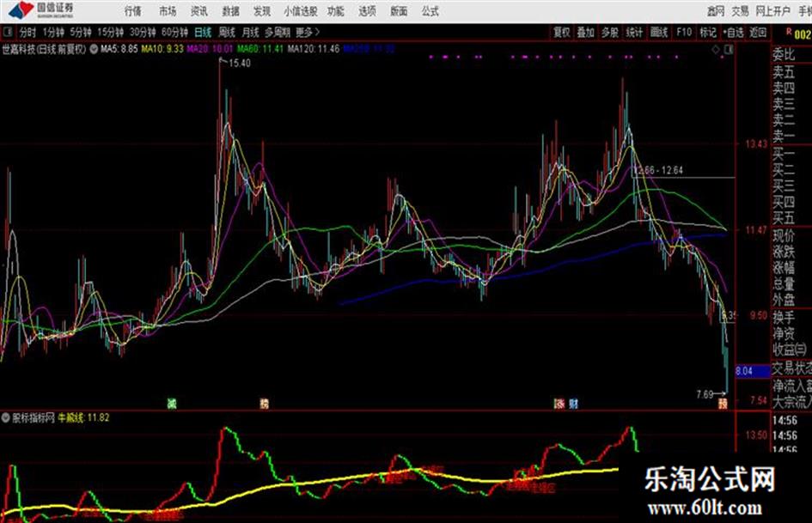The width and height of the screenshot is (812, 523).
Task: Click the 12.66 - 12.64 gap label
Action: (x=658, y=170)
